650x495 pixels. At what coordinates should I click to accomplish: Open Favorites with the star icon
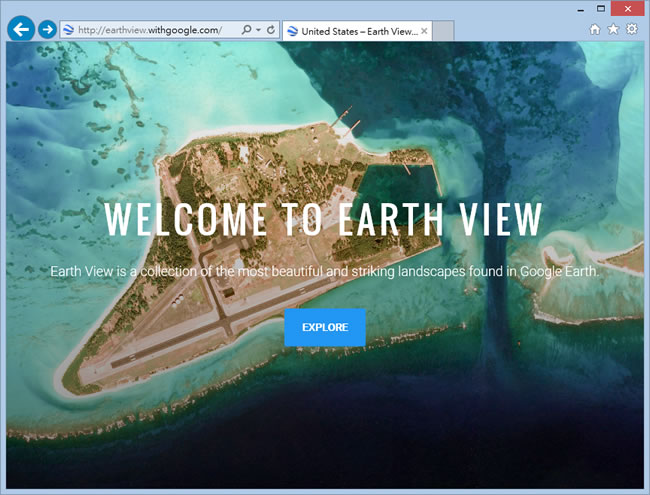coord(613,30)
